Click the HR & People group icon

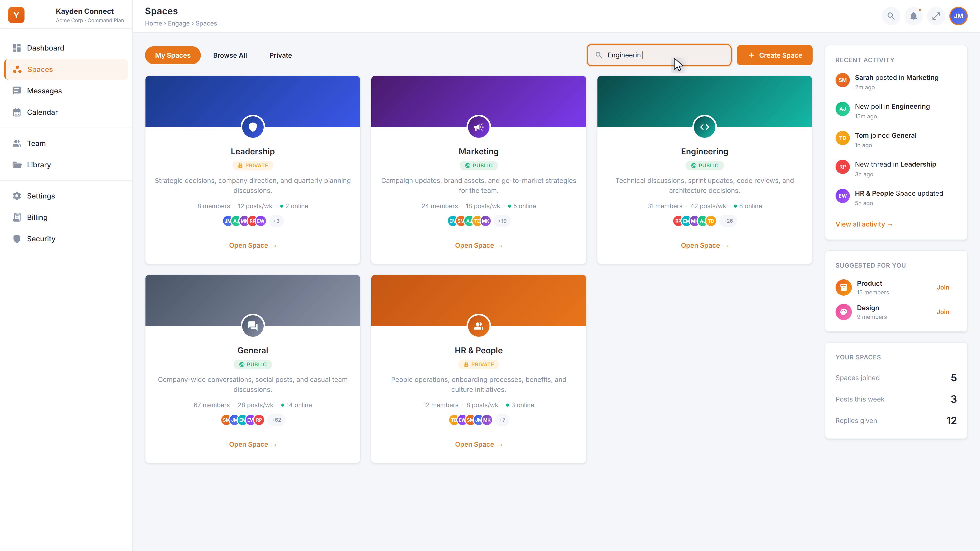(479, 326)
